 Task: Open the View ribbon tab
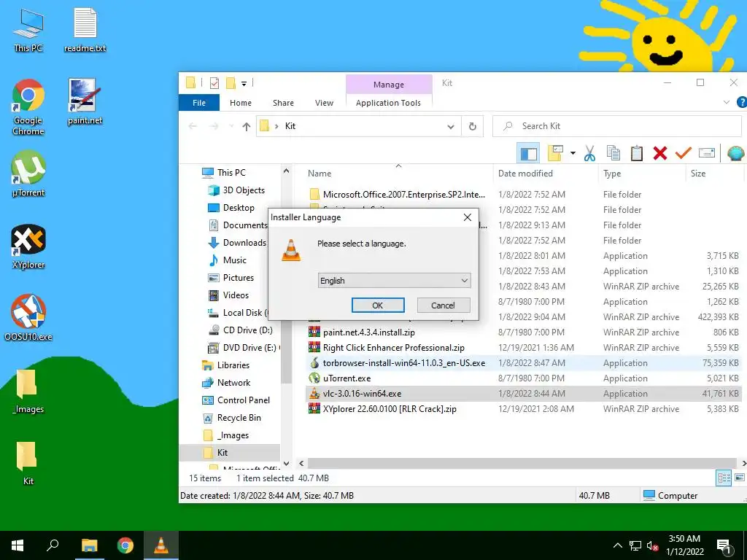324,102
